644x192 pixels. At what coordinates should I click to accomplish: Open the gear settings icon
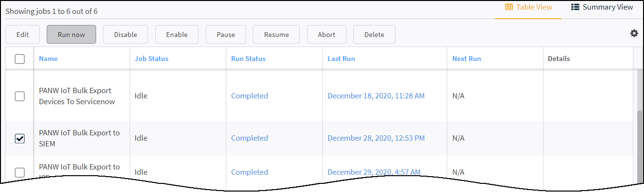634,33
